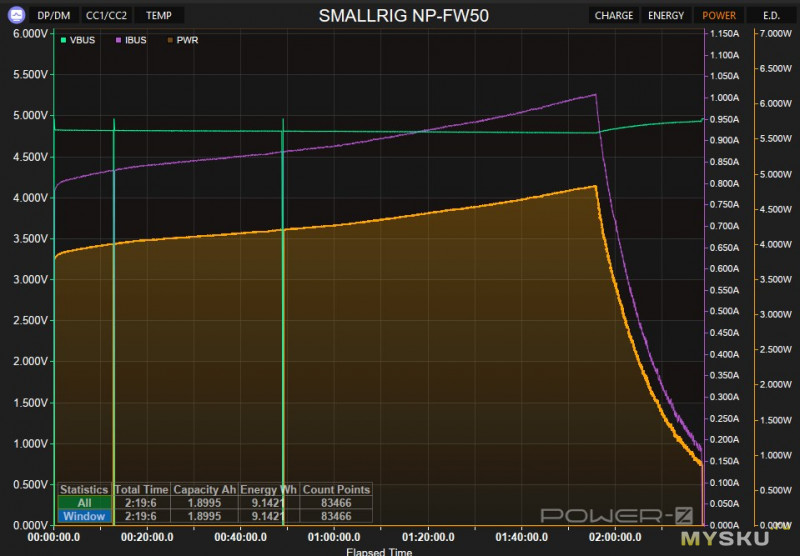Screen dimensions: 800x556
Task: Switch to the CC1/CC2 view
Action: [106, 15]
